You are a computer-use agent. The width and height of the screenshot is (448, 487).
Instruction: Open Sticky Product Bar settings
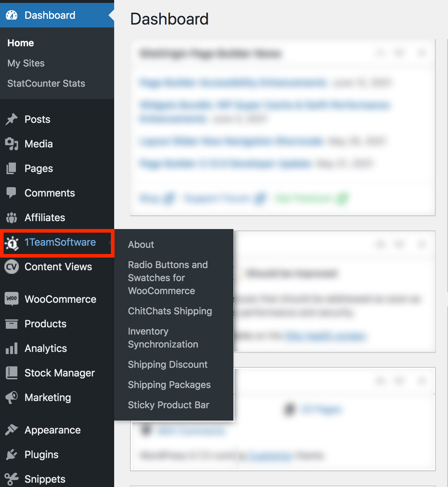coord(168,405)
